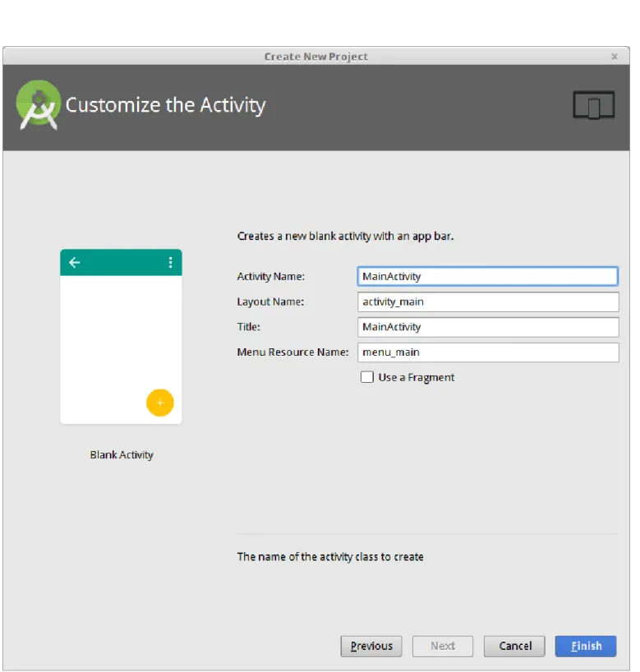Click the three-dot overflow icon in preview
The height and width of the screenshot is (672, 640).
pyautogui.click(x=171, y=262)
